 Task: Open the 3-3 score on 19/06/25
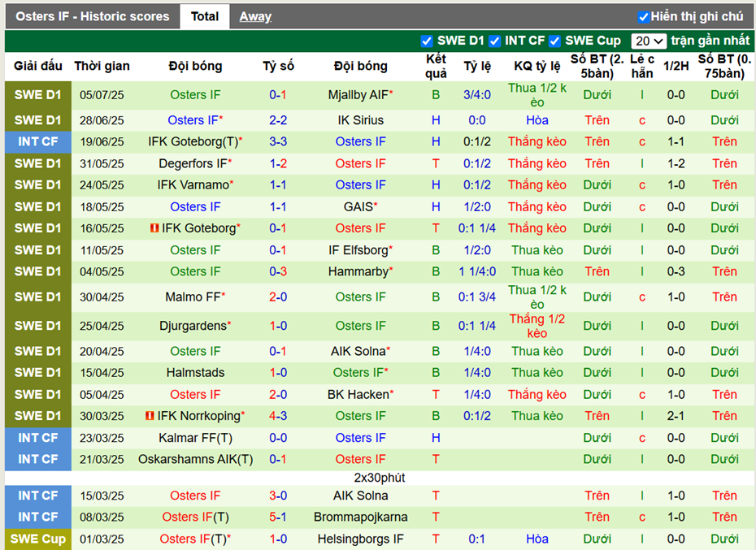tap(278, 141)
